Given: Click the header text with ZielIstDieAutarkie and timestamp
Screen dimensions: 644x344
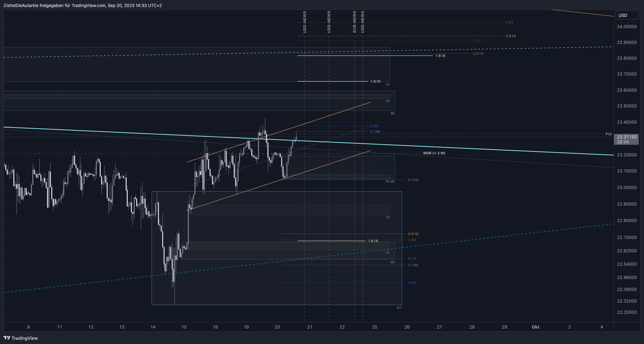Looking at the screenshot, I should [83, 6].
